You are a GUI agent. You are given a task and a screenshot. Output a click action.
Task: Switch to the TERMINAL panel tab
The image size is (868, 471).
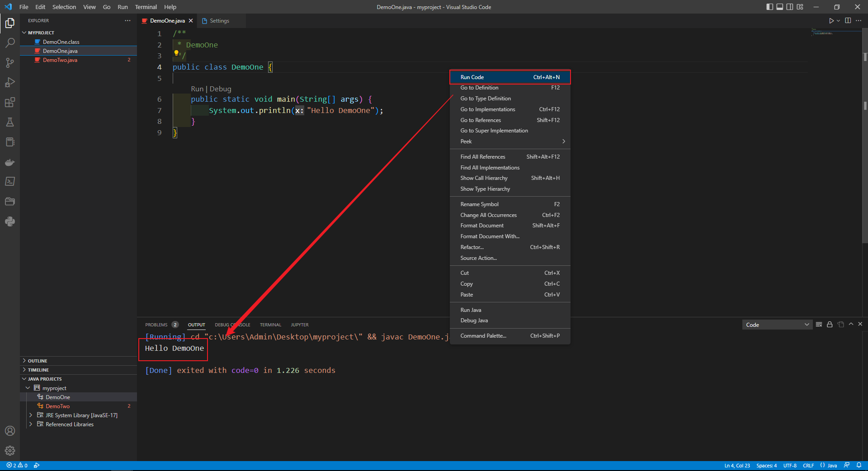(270, 325)
